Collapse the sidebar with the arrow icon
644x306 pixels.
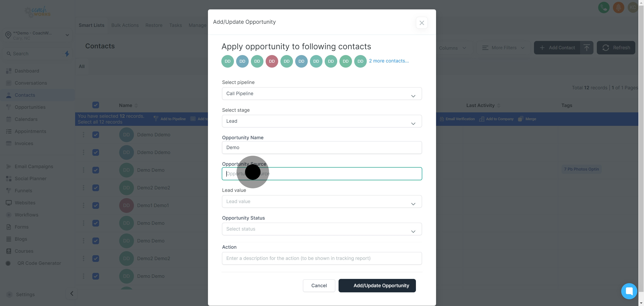(72, 293)
